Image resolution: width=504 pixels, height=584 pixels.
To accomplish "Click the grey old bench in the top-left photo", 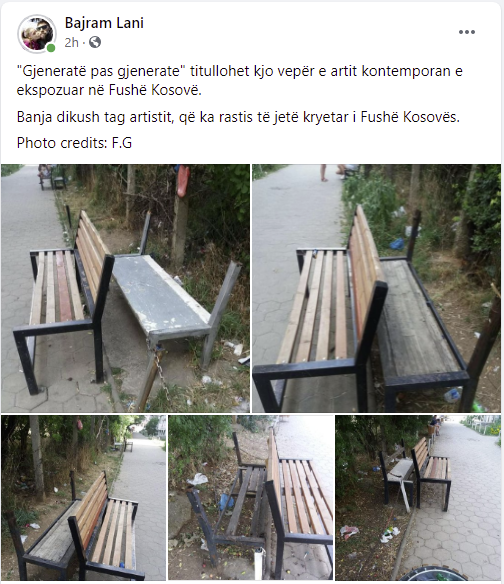I will coord(164,294).
